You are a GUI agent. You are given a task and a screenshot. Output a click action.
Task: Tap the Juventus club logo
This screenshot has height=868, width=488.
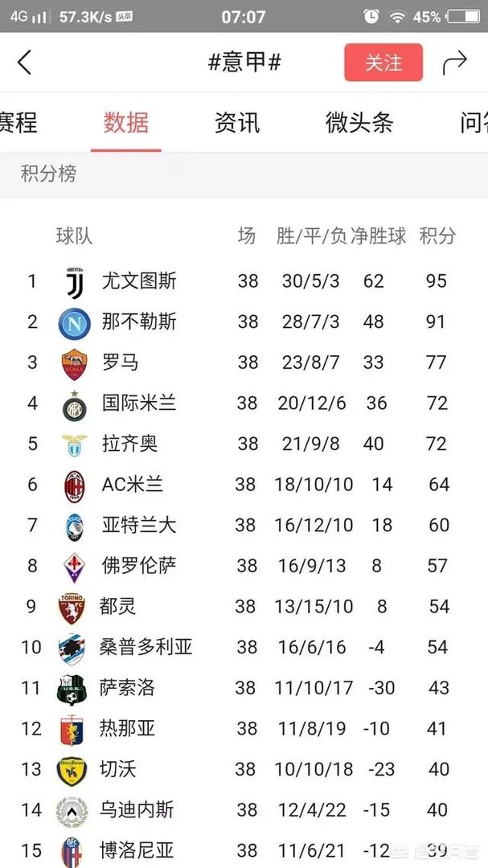coord(74,281)
